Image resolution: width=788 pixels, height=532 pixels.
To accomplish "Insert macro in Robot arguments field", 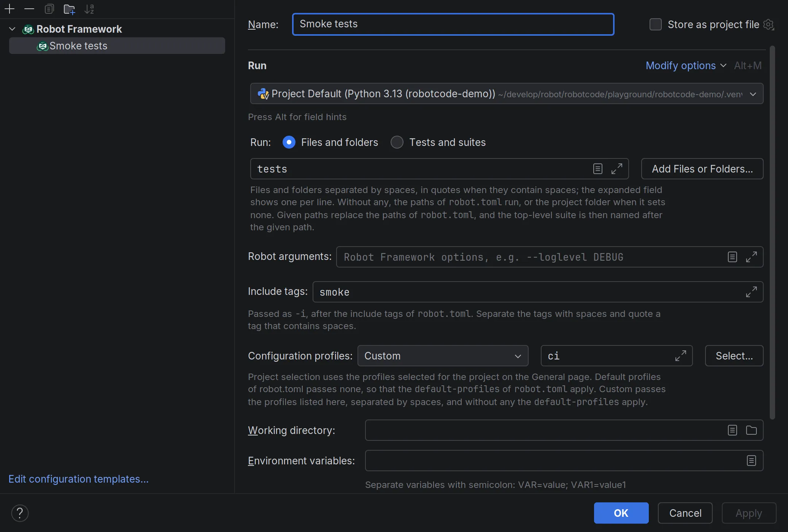I will click(x=732, y=257).
